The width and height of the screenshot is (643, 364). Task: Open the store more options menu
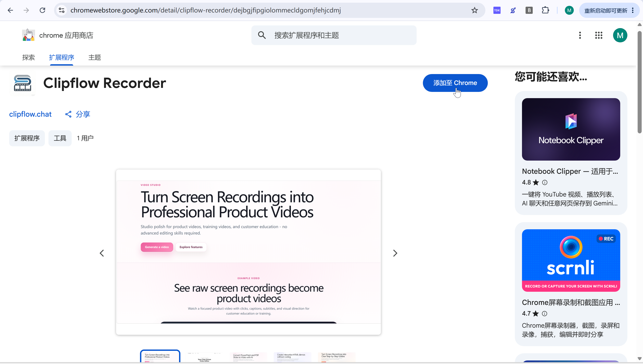tap(580, 35)
